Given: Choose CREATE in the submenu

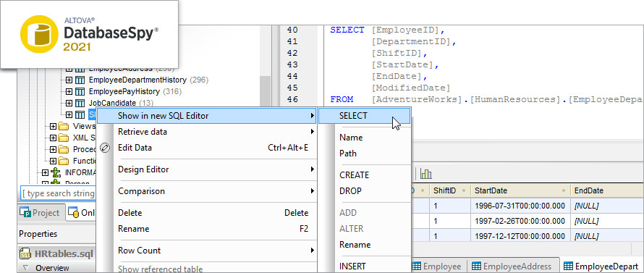Looking at the screenshot, I should (x=364, y=175).
